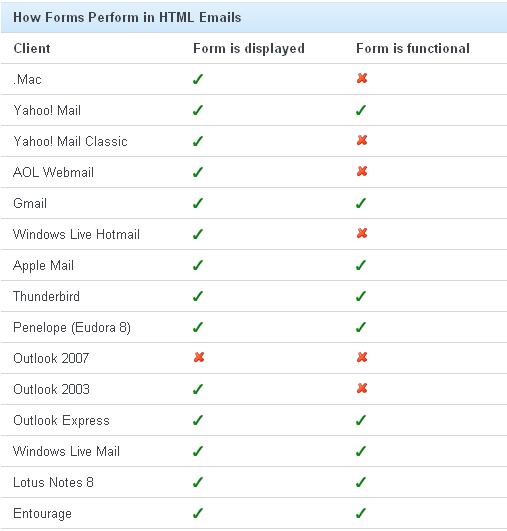Click Outlook 2003's form functional red cross
The width and height of the screenshot is (507, 531).
click(x=362, y=388)
